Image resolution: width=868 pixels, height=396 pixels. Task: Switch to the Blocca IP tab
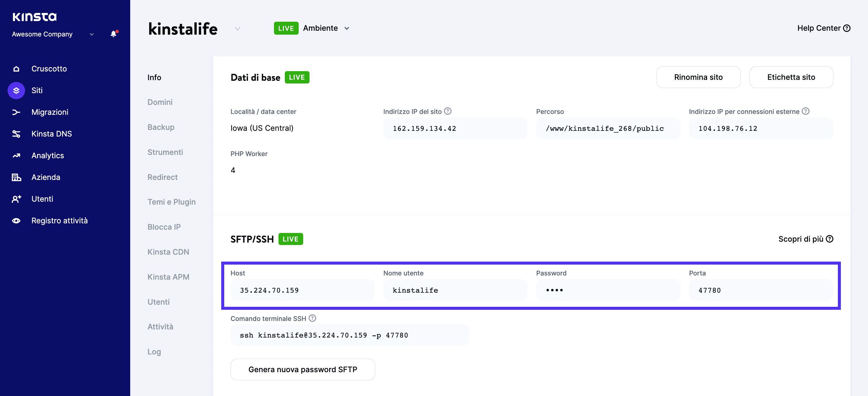(x=164, y=227)
